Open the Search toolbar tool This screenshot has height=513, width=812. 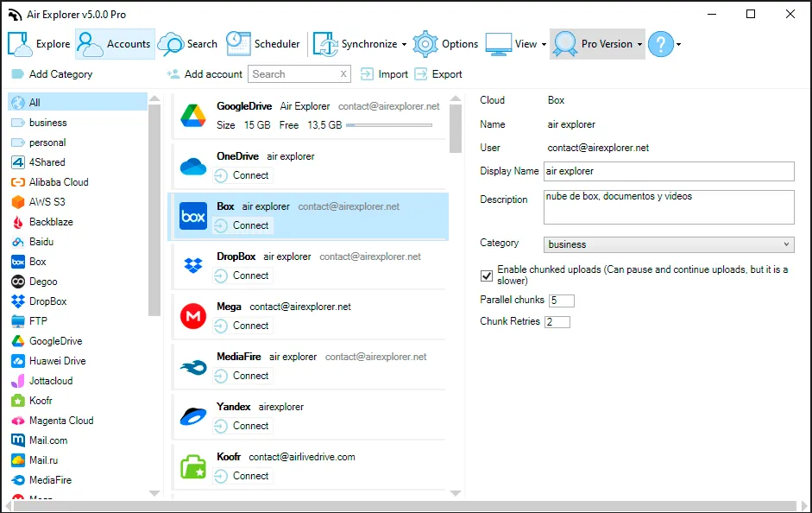(188, 44)
